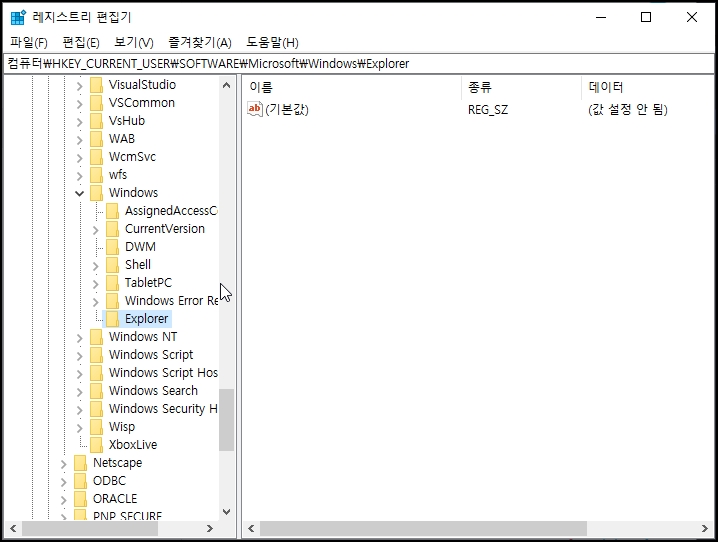Expand the Shell subkey
Viewport: 718px width, 542px height.
click(x=96, y=266)
